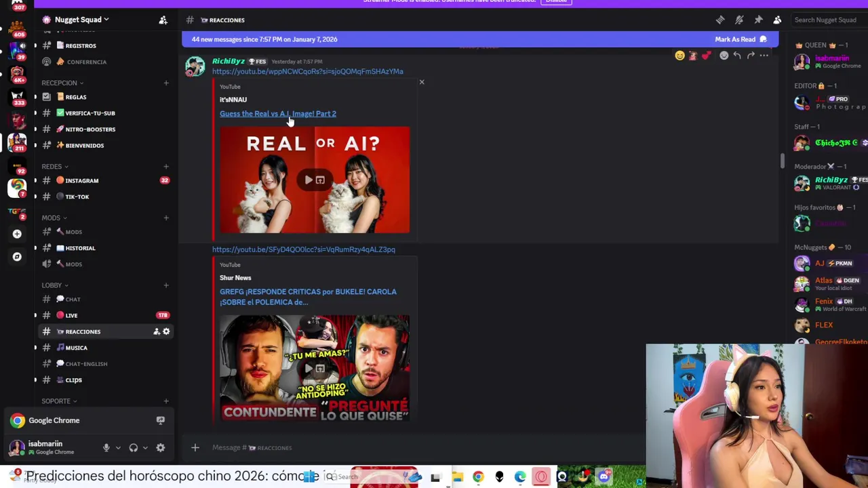Screen dimensions: 868x488
Task: Create channel in LOBBY plus icon
Action: 166,285
